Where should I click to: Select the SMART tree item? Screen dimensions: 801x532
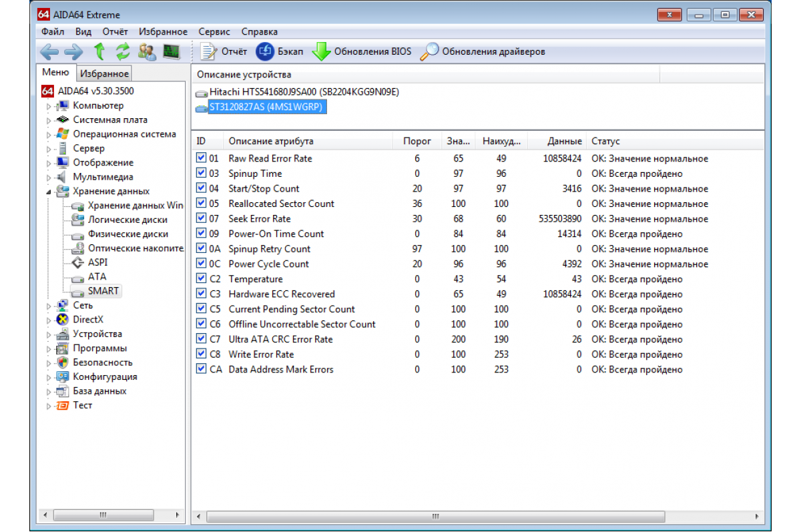(103, 291)
